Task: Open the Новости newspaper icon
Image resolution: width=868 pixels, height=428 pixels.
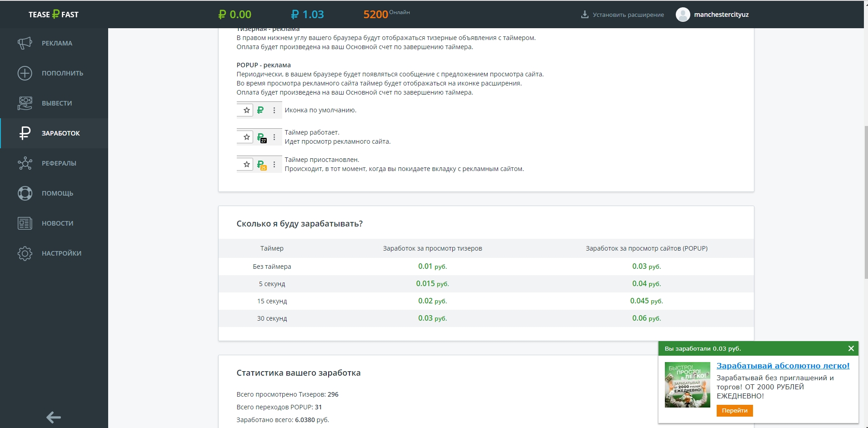Action: (25, 223)
